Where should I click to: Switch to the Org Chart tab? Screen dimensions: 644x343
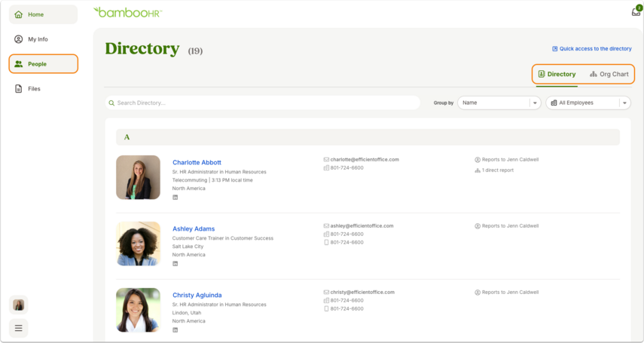[x=609, y=74]
